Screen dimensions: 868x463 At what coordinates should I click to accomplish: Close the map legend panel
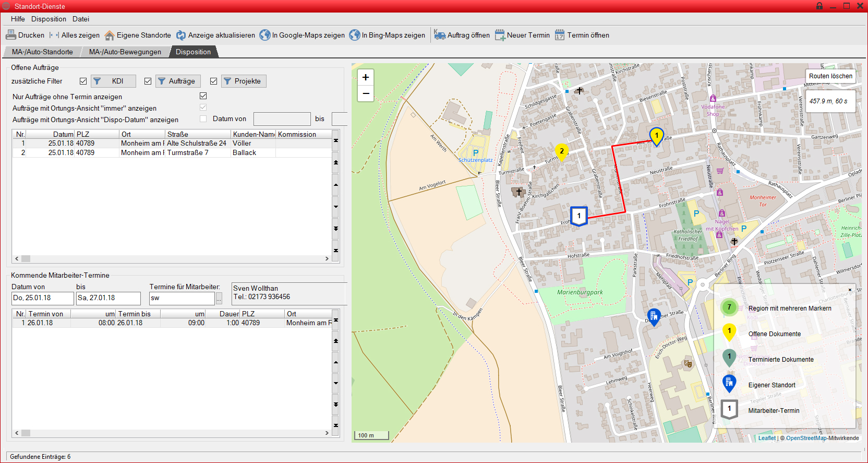point(850,290)
